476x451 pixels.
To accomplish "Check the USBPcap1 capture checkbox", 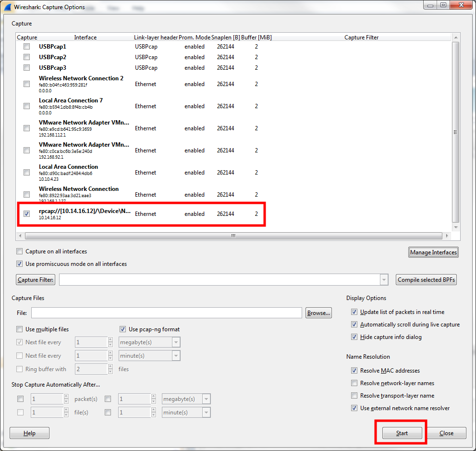I will (27, 47).
